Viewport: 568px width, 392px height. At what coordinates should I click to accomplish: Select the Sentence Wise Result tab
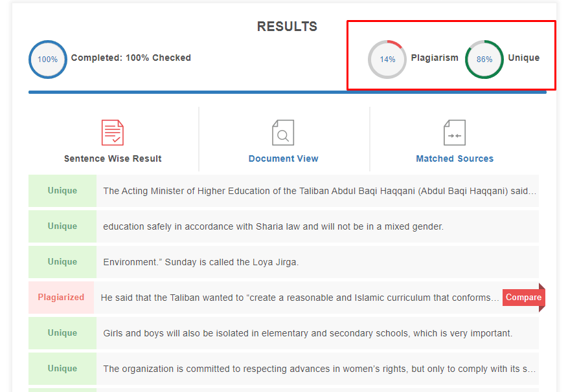113,158
